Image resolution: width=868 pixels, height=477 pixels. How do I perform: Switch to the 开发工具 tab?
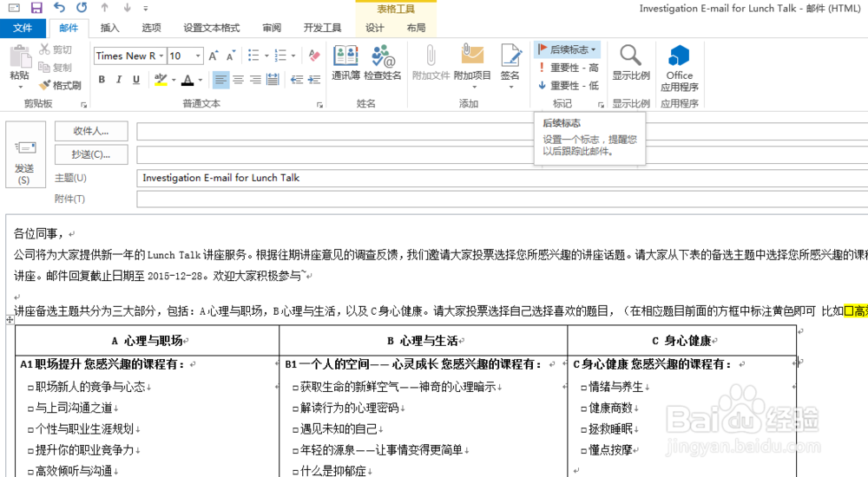coord(322,28)
